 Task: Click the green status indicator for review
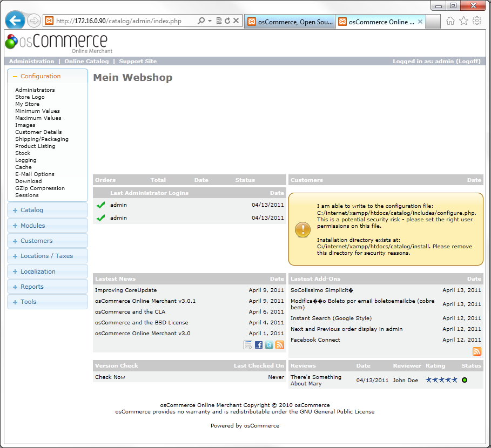click(465, 380)
